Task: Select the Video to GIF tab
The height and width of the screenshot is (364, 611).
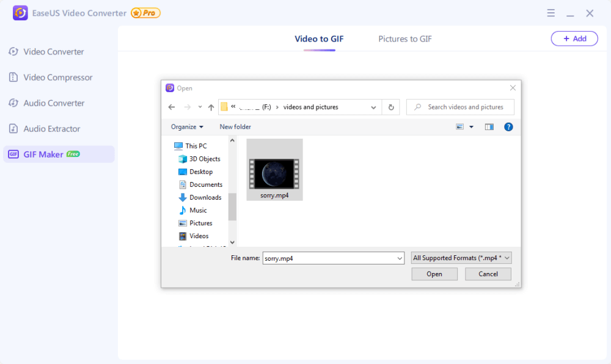Action: 319,39
